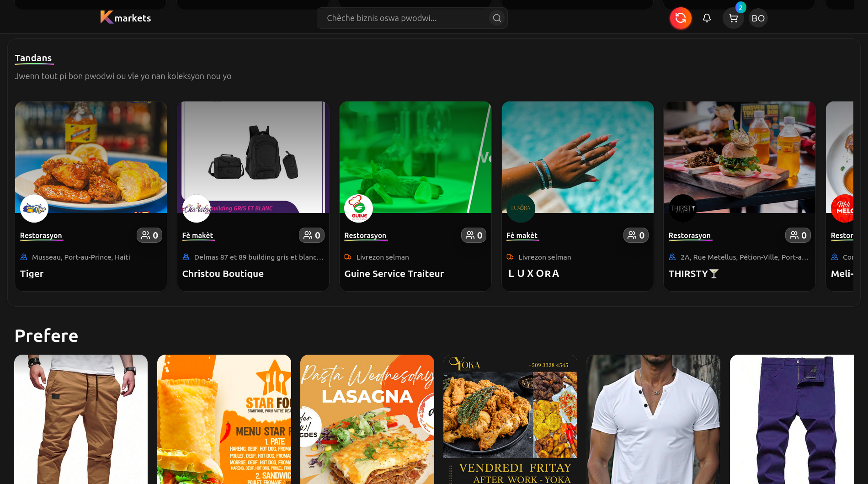Click delivery truck icon on Guine Service card
868x484 pixels.
click(x=348, y=257)
